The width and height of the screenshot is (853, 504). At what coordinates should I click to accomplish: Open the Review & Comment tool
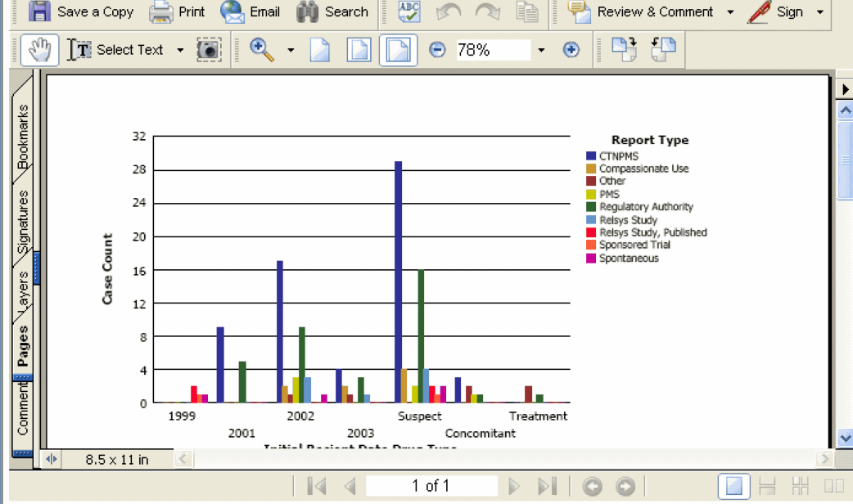pos(640,11)
